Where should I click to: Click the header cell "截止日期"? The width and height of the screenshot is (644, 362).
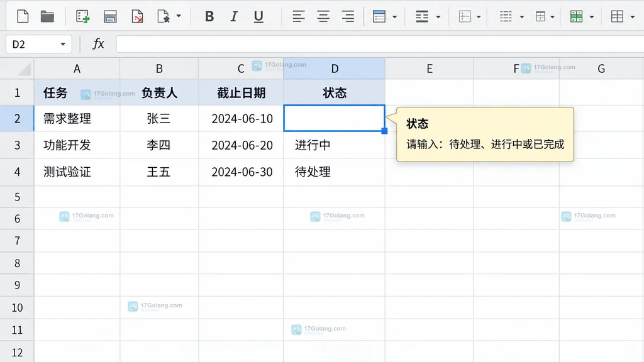pyautogui.click(x=241, y=93)
